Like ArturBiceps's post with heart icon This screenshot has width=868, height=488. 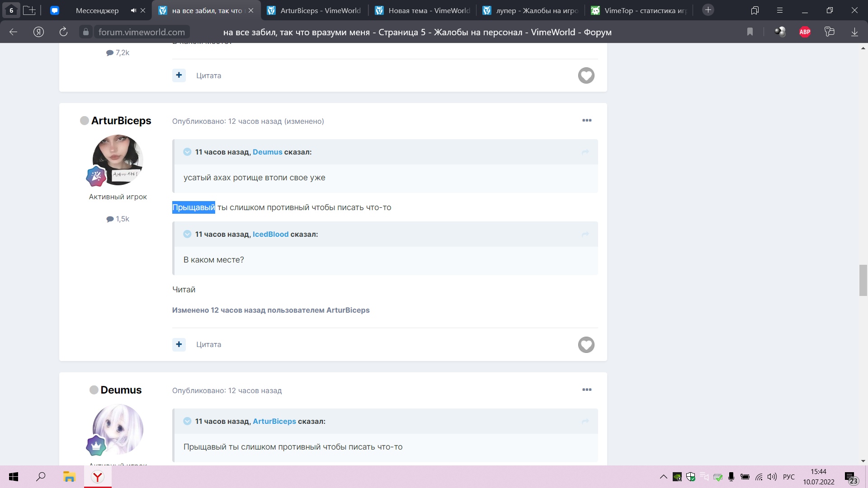[586, 345]
